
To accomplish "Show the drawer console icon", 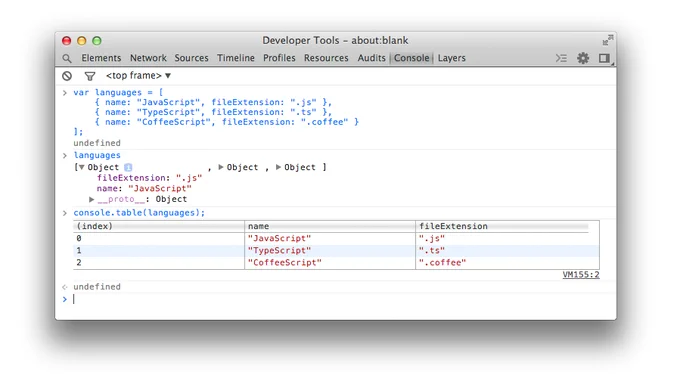I will point(561,58).
